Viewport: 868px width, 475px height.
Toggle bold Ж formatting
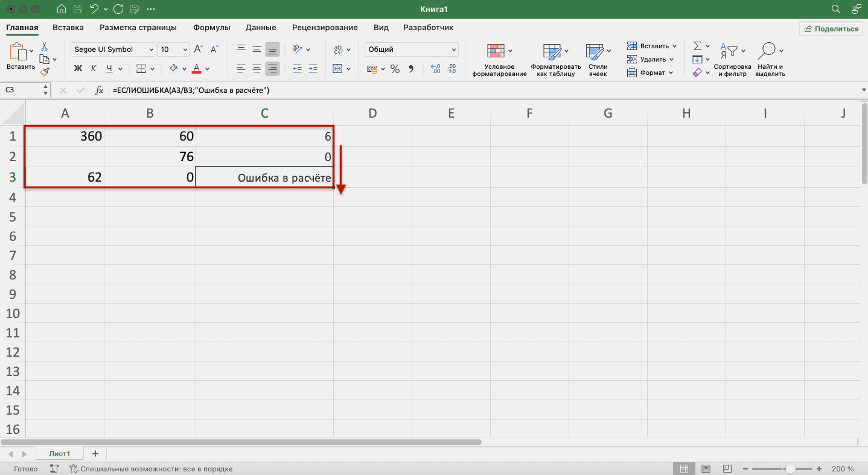pyautogui.click(x=78, y=69)
